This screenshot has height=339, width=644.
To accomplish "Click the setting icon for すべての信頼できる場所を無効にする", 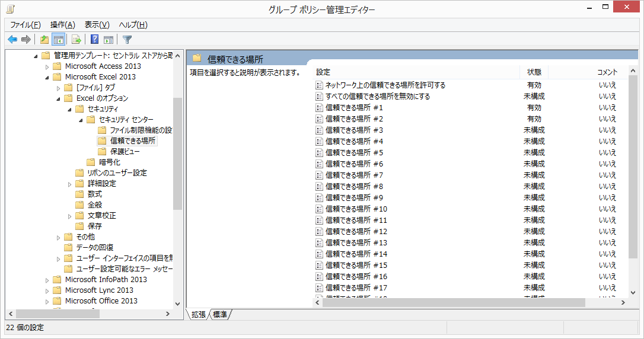I will click(319, 97).
